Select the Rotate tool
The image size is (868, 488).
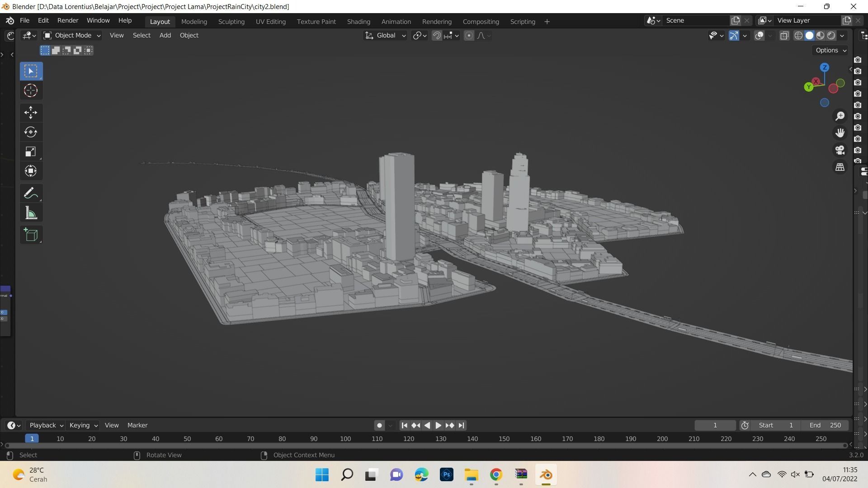pyautogui.click(x=31, y=132)
